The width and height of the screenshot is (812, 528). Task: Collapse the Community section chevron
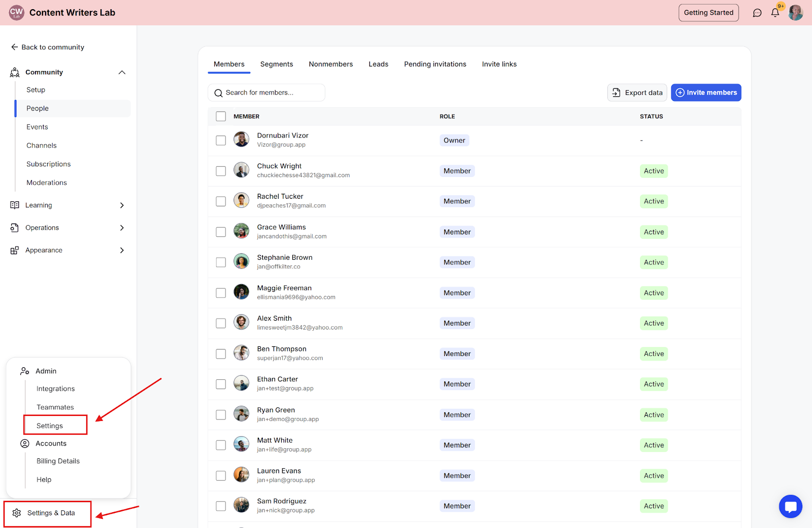click(x=122, y=73)
